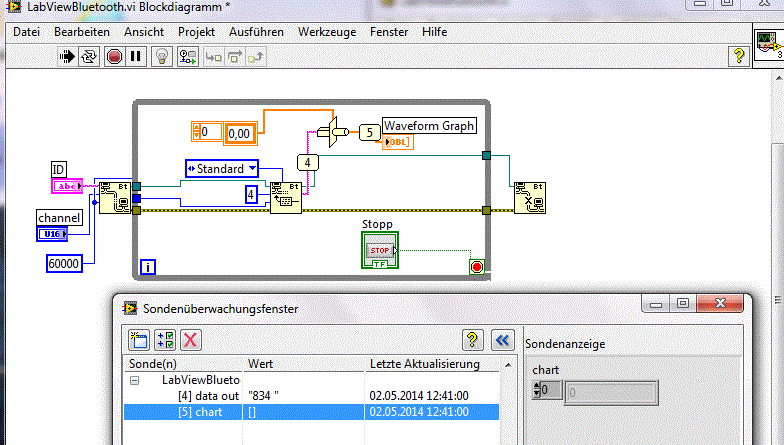Click probe list scroll up arrow
Image resolution: width=784 pixels, height=445 pixels.
(508, 364)
